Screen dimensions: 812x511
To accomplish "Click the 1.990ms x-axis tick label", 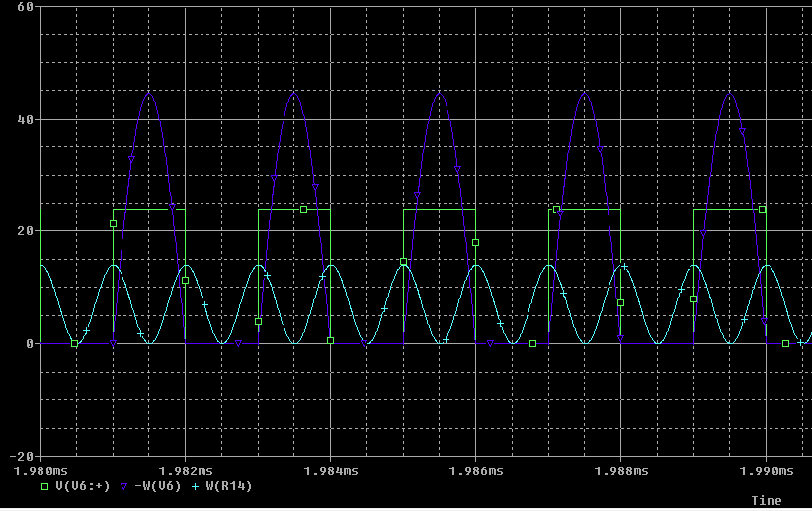I will 767,471.
